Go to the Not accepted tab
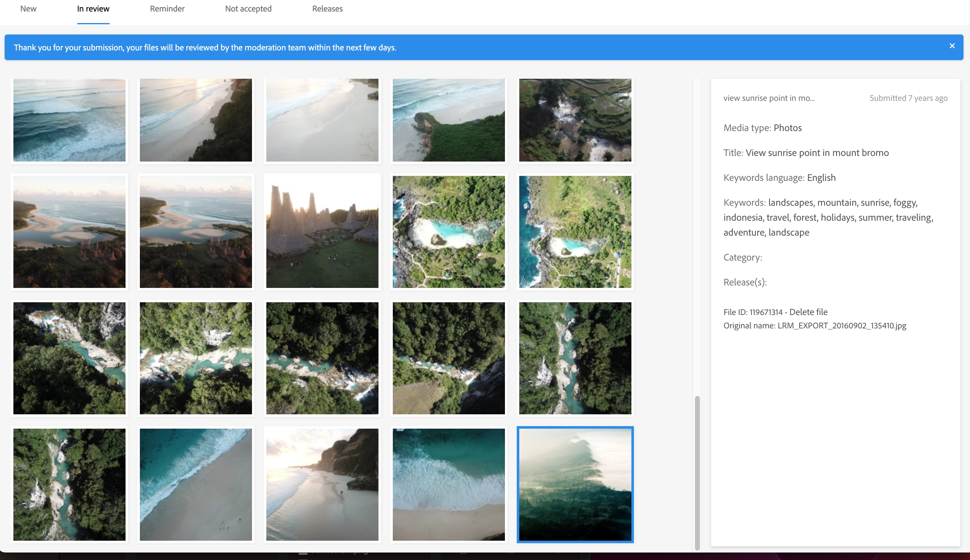Image resolution: width=970 pixels, height=560 pixels. [248, 9]
